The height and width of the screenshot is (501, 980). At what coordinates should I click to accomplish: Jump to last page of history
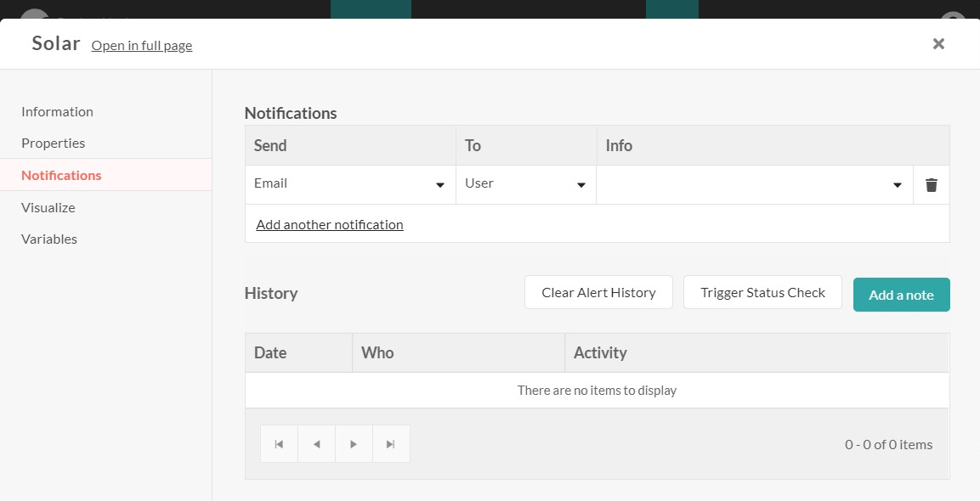point(391,443)
